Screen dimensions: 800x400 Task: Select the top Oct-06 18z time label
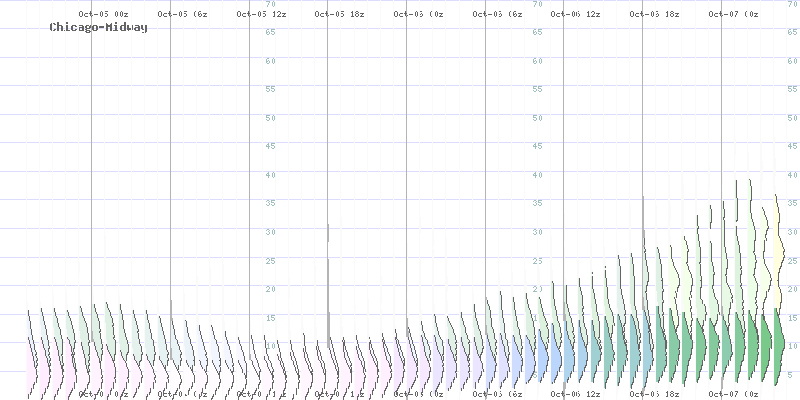(656, 15)
